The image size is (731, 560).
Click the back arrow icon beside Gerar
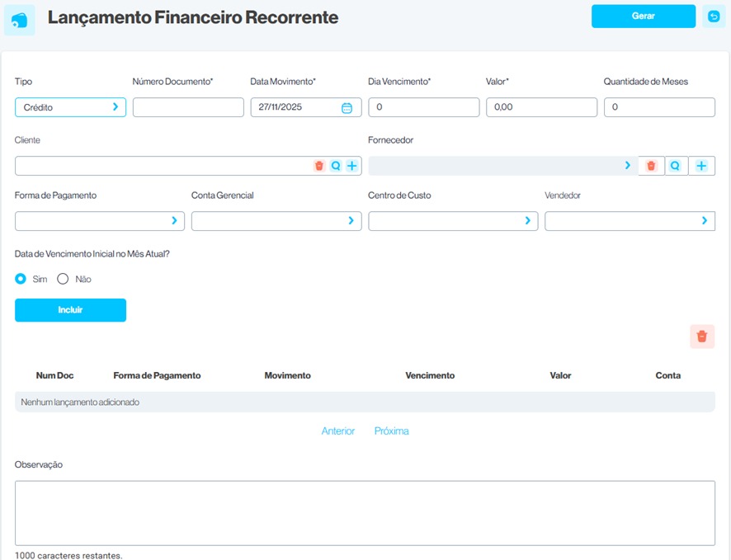[714, 16]
